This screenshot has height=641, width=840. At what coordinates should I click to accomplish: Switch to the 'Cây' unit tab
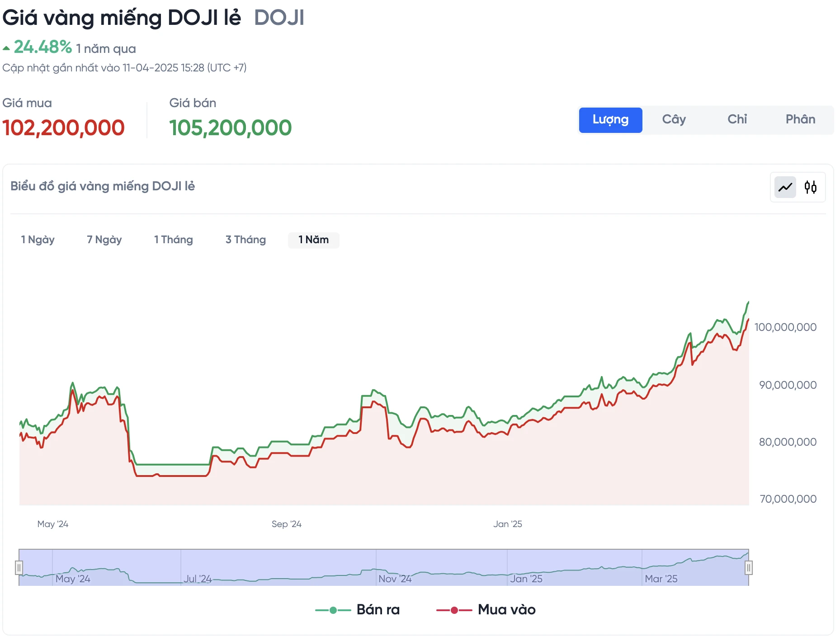tap(674, 119)
